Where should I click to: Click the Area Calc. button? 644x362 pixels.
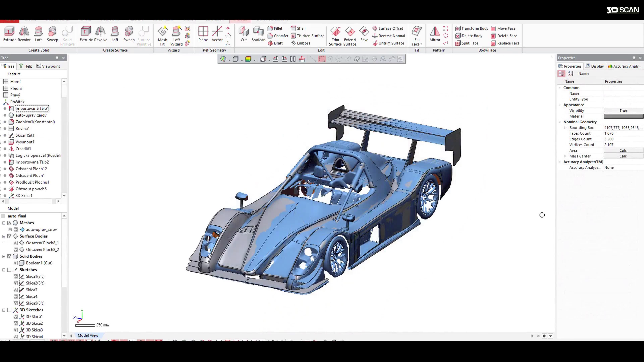click(x=623, y=150)
